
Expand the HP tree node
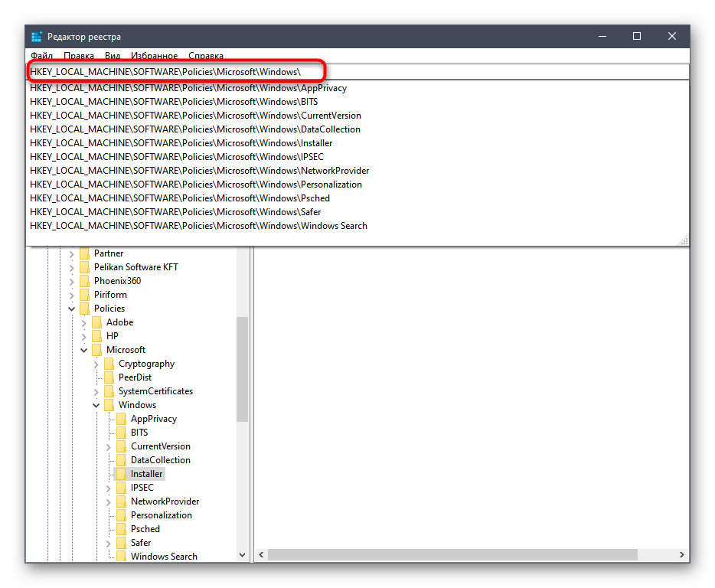point(84,336)
